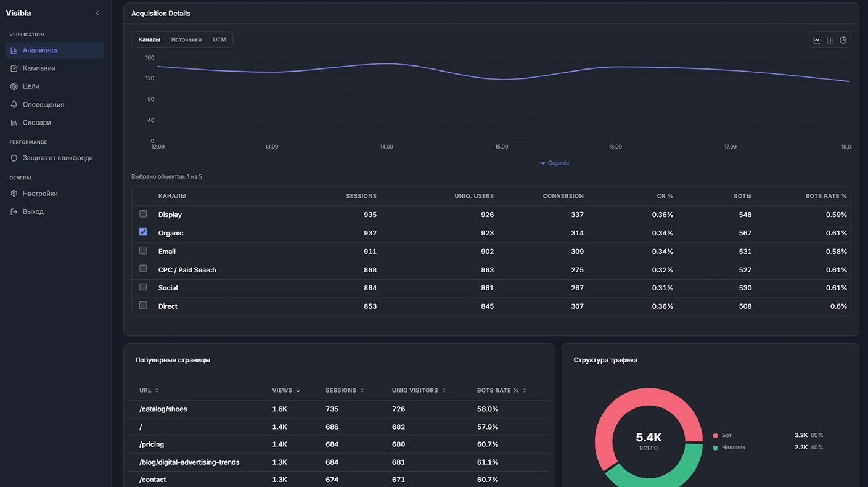The image size is (868, 487).
Task: Select the Каналы tab
Action: tap(149, 40)
